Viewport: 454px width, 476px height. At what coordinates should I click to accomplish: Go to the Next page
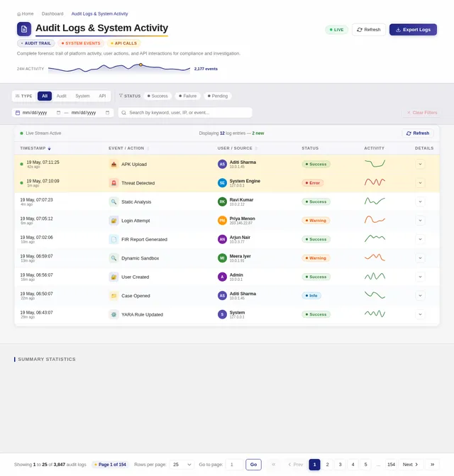click(x=410, y=465)
